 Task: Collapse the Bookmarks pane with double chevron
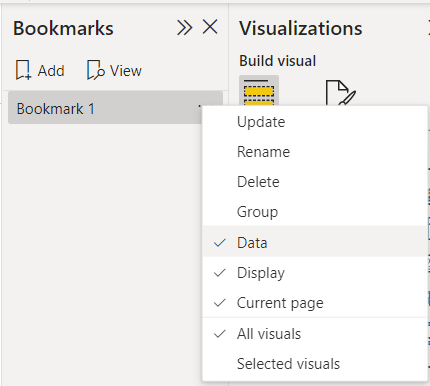[184, 27]
